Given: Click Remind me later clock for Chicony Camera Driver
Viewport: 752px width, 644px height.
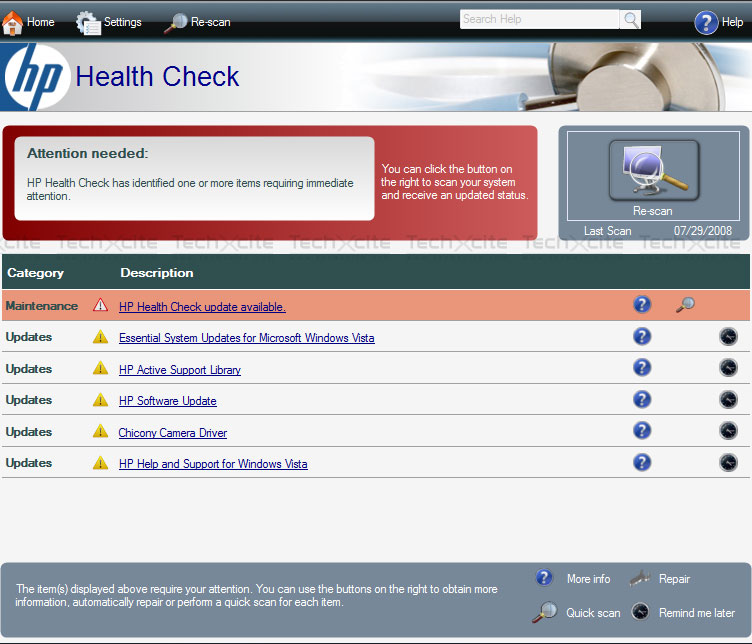Looking at the screenshot, I should point(728,430).
